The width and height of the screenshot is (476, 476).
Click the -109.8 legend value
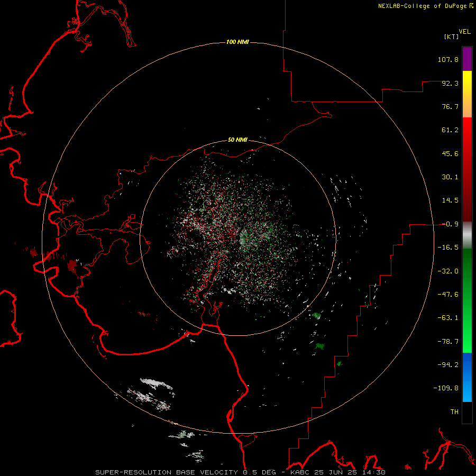click(x=446, y=388)
